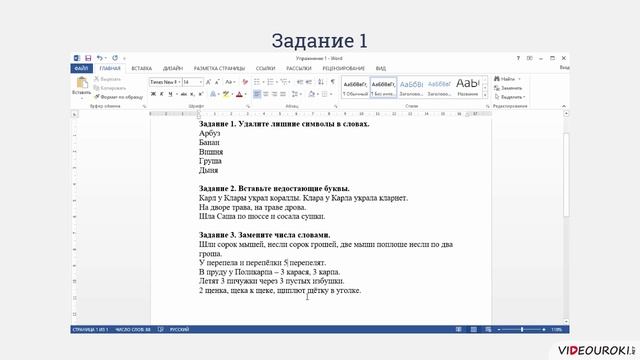This screenshot has width=640, height=360.
Task: Click the zoom slider in status bar
Action: coord(522,329)
